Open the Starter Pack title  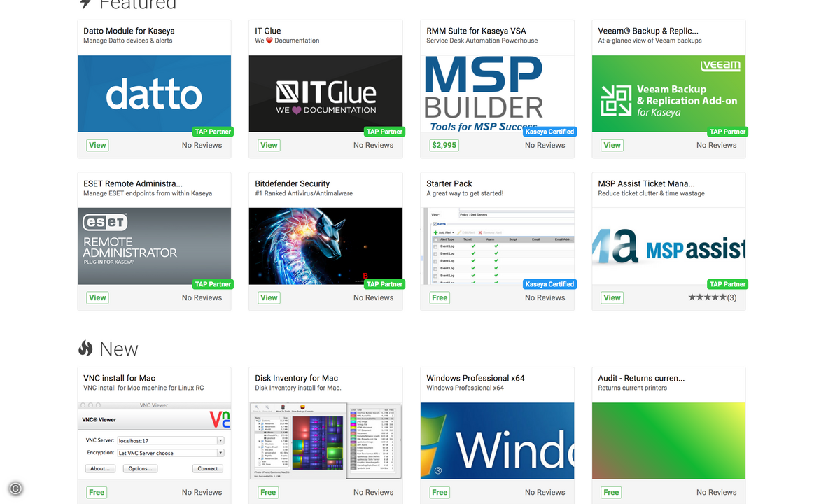pyautogui.click(x=449, y=183)
